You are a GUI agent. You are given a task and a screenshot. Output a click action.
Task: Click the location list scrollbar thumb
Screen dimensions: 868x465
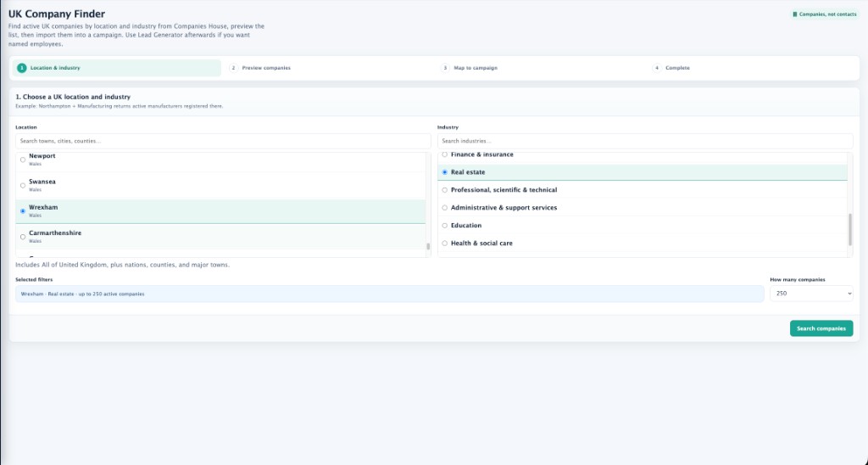point(428,247)
